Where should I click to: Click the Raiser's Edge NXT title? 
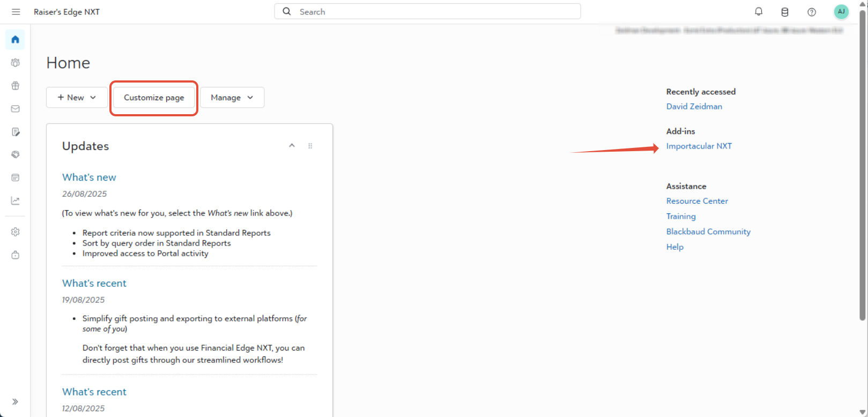(66, 12)
